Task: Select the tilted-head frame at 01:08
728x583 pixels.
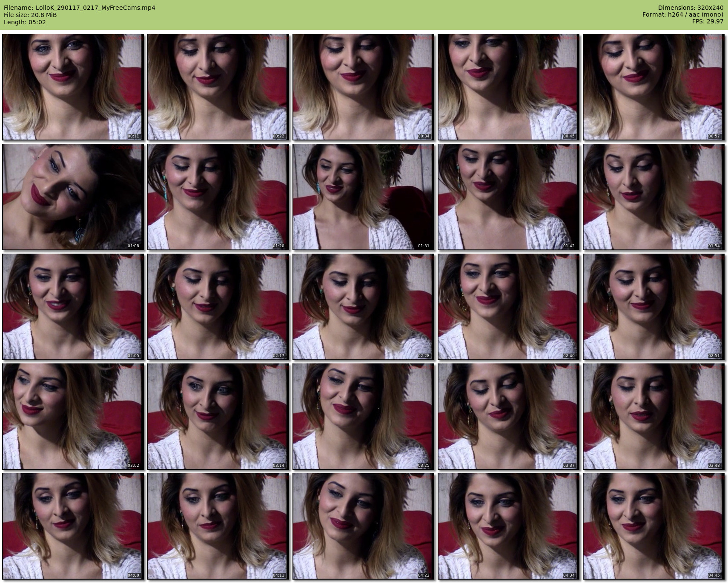Action: point(73,197)
